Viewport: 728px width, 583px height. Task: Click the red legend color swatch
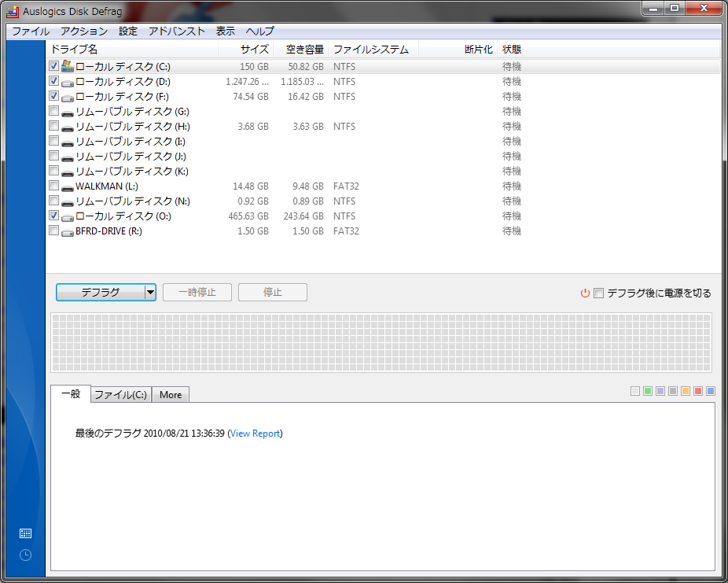tap(698, 391)
